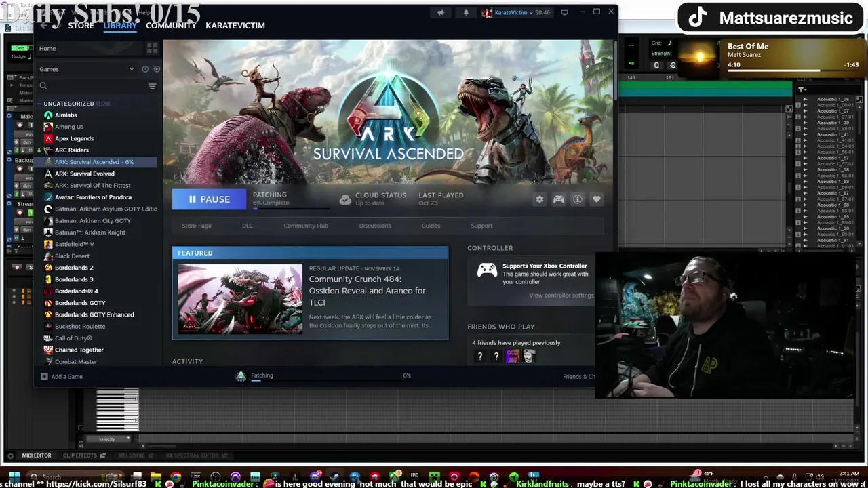The image size is (868, 488).
Task: Open the Support tab
Action: coord(481,226)
